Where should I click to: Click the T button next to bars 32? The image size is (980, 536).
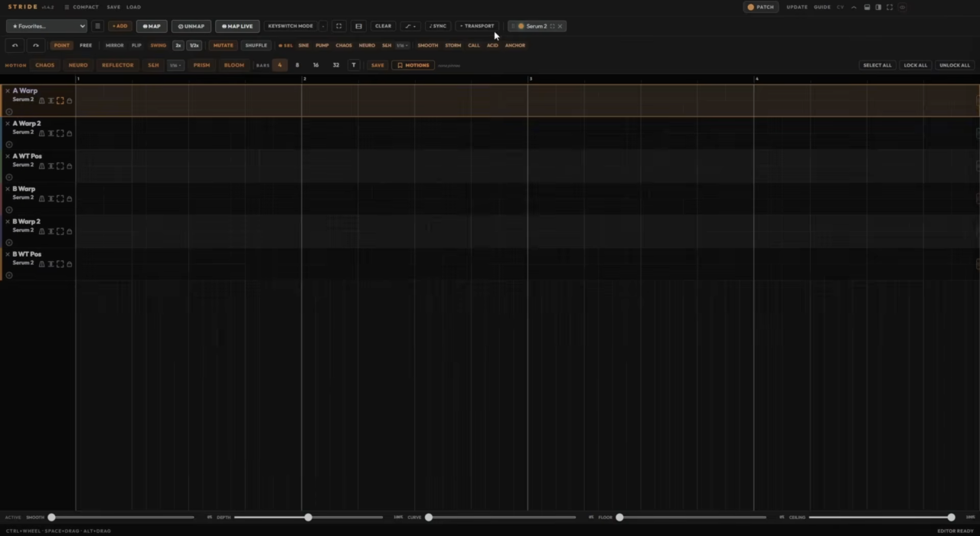click(353, 65)
